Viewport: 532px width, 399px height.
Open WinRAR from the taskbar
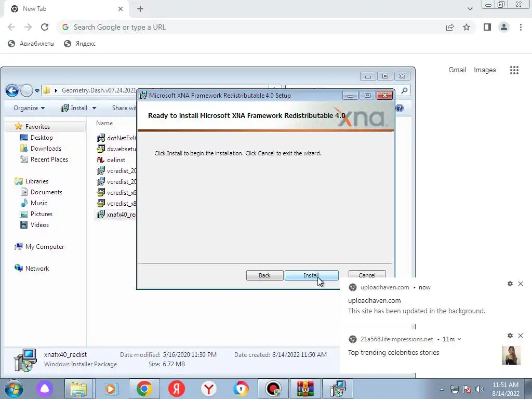305,389
